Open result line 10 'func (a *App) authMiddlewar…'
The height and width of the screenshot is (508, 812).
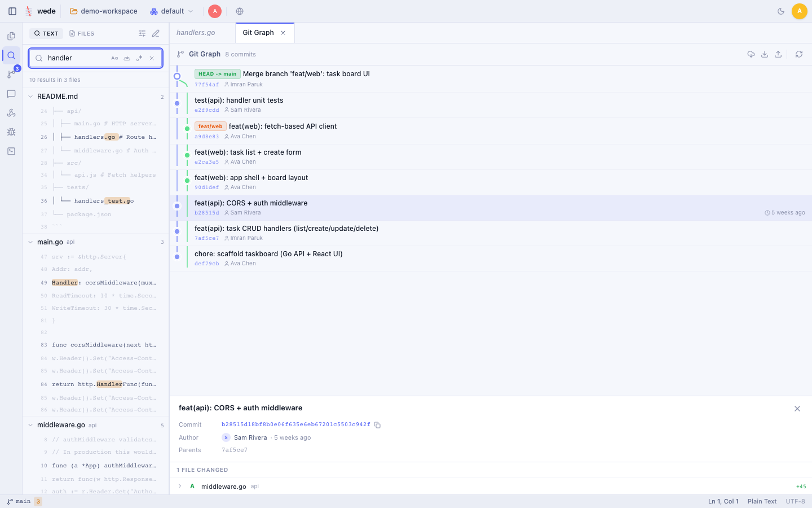(96, 466)
